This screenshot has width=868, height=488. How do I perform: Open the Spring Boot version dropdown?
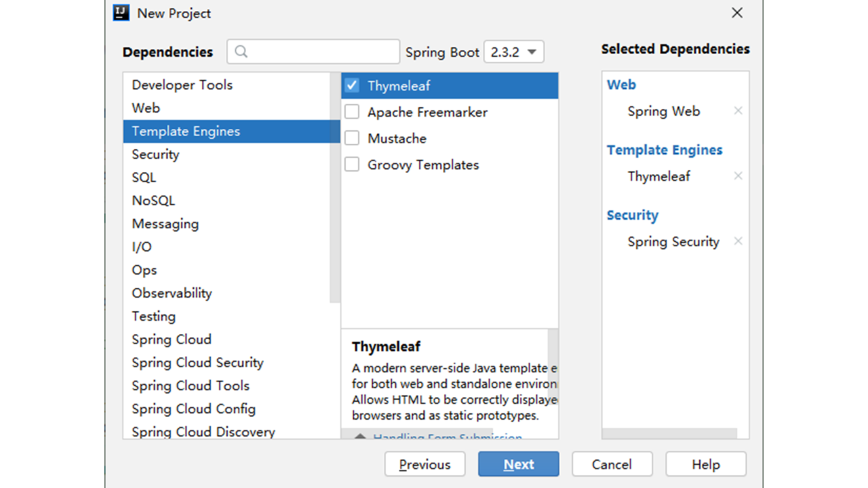(514, 52)
